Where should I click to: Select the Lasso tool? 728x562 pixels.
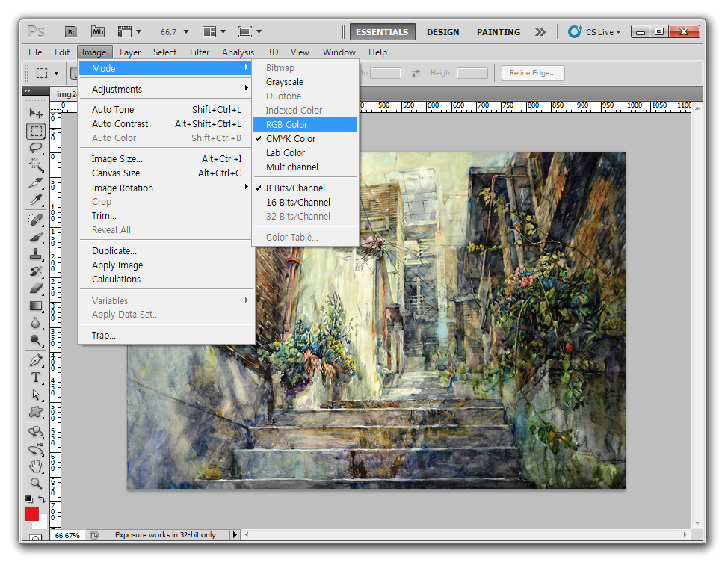pyautogui.click(x=36, y=148)
